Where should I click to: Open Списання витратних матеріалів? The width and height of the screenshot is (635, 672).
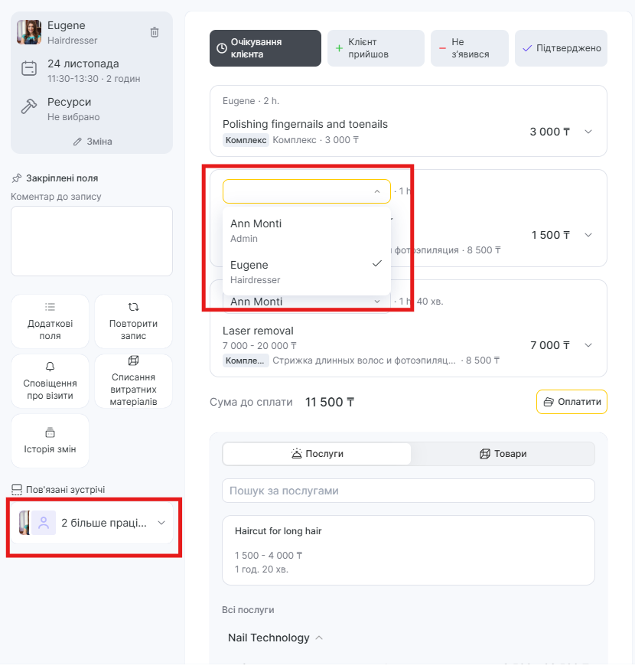[133, 380]
